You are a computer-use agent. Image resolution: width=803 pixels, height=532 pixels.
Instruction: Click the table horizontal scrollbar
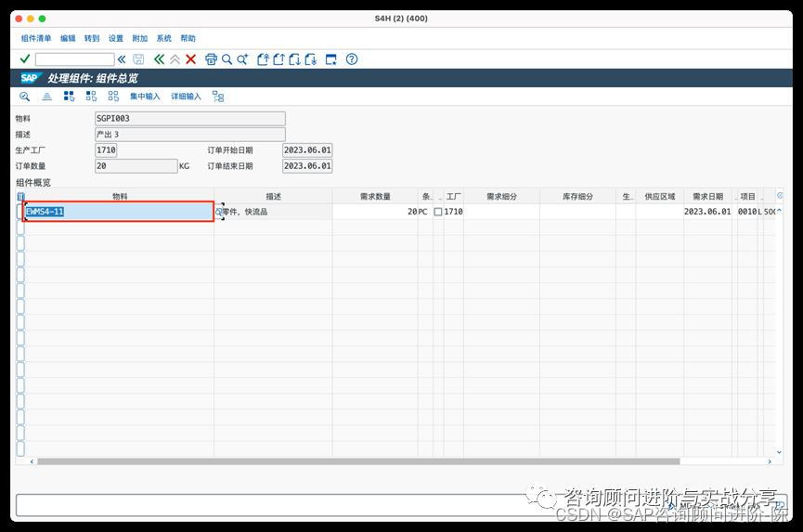(x=358, y=461)
